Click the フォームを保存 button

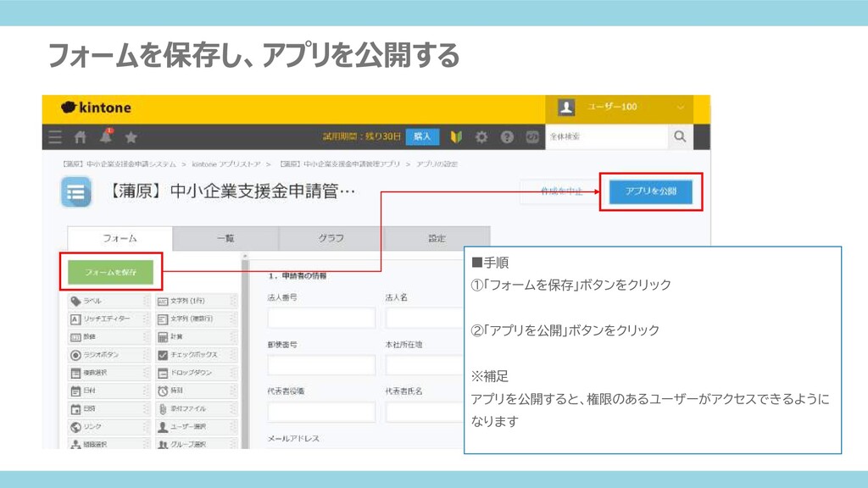pyautogui.click(x=111, y=272)
